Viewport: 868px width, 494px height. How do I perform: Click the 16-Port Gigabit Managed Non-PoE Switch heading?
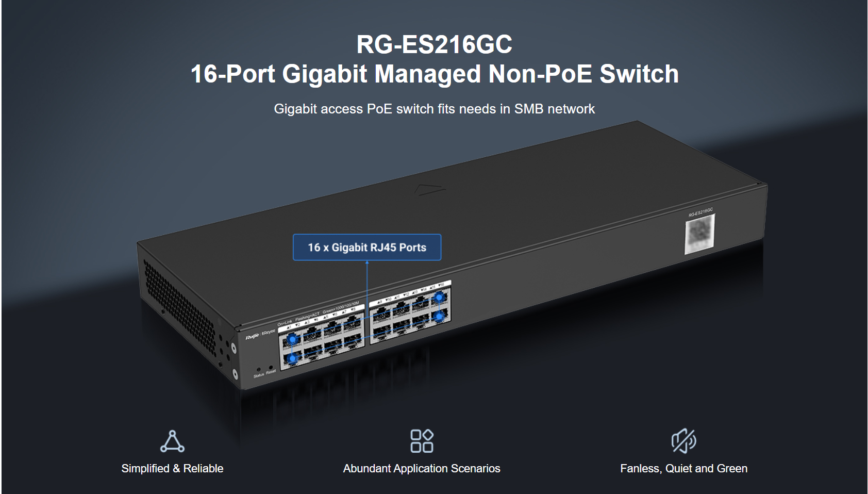(435, 74)
